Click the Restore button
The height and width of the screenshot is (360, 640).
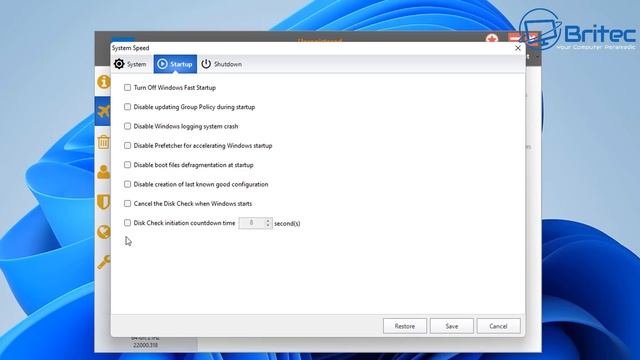click(404, 326)
